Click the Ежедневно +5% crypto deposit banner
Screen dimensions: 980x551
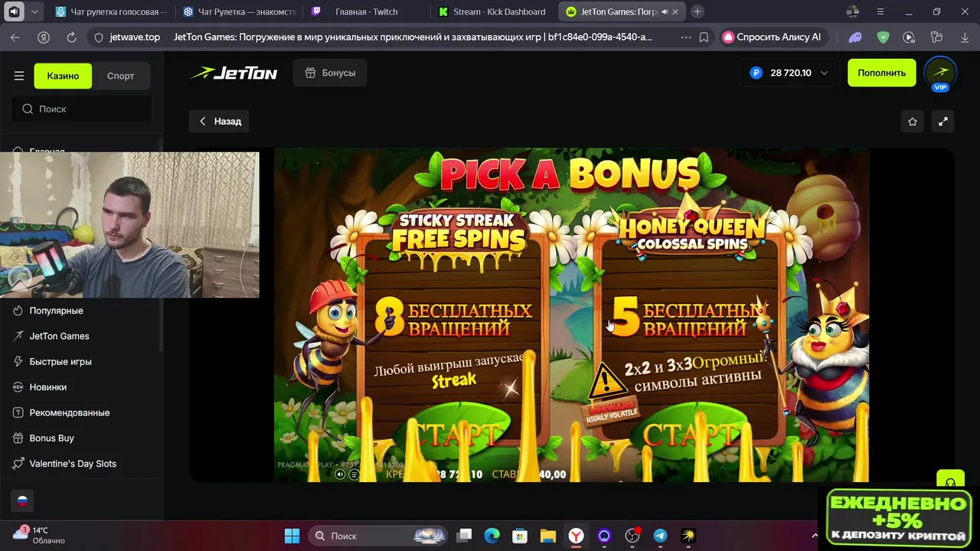tap(897, 519)
